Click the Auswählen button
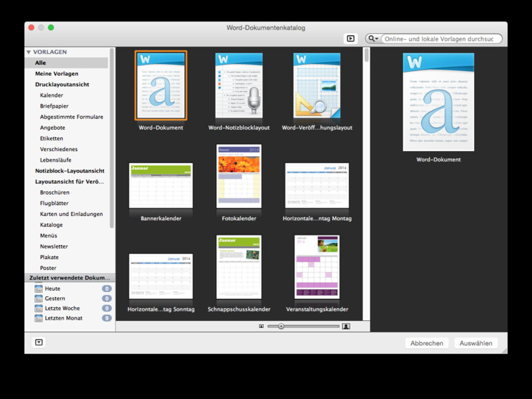 (x=475, y=343)
